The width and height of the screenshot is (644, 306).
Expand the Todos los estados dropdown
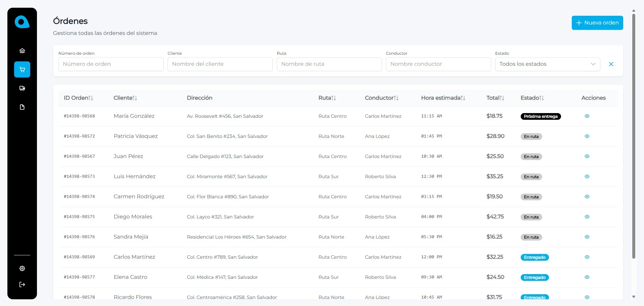[547, 64]
